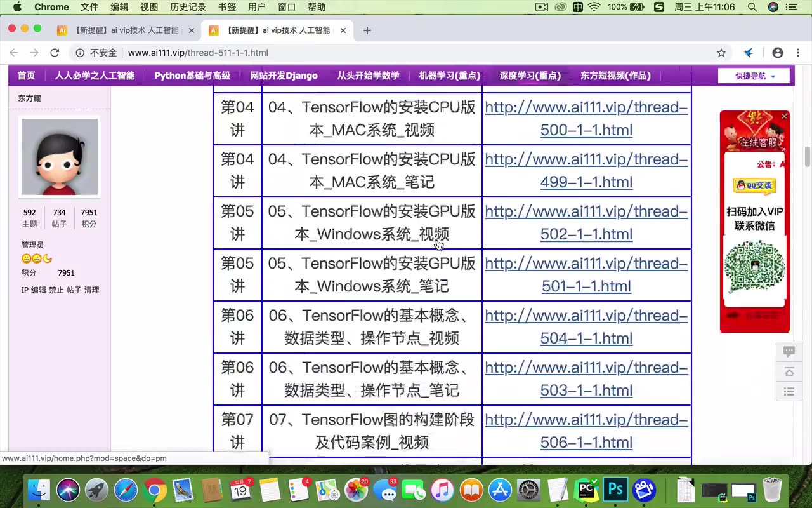Open Spotlight search in menu bar

click(752, 7)
